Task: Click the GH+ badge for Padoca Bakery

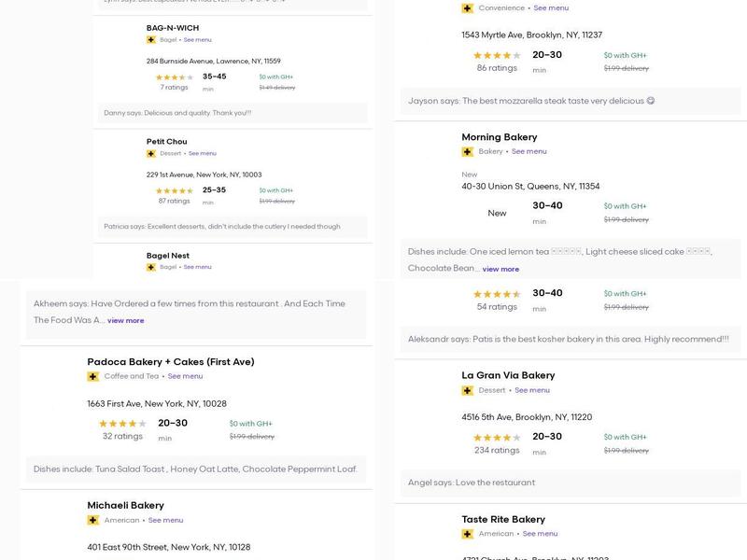Action: click(93, 377)
